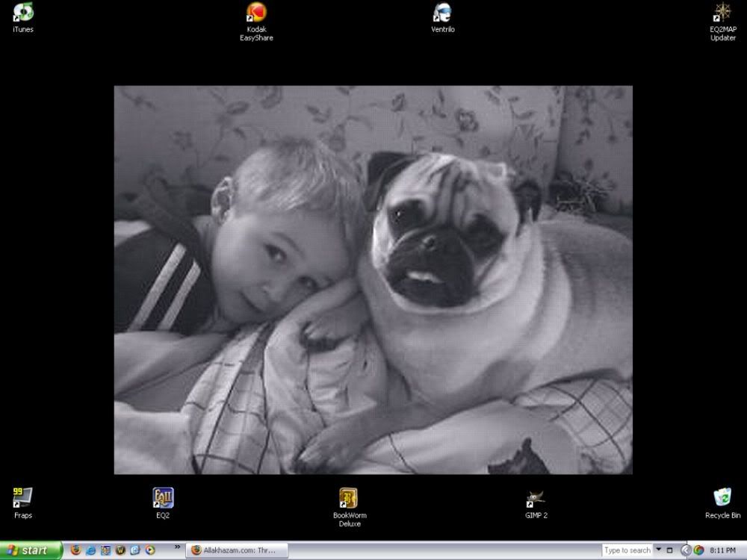Image resolution: width=747 pixels, height=560 pixels.
Task: Open the Recycle Bin
Action: [722, 497]
